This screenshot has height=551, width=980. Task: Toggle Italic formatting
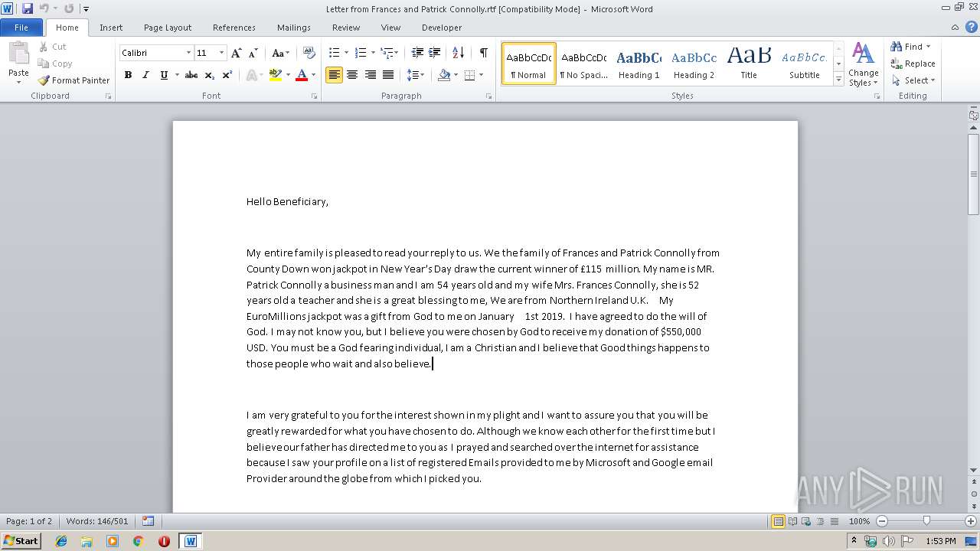pos(145,75)
